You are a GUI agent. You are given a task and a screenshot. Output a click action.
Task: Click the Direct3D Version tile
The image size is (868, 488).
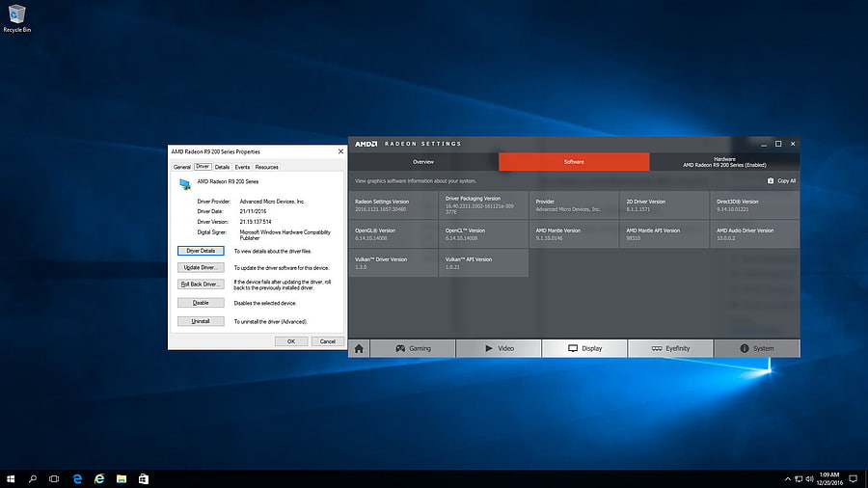[754, 205]
